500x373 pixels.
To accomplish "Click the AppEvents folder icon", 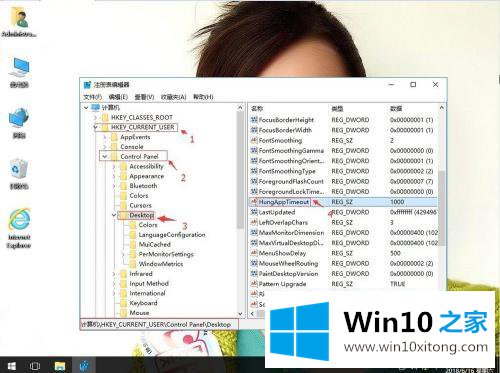I will tap(115, 137).
